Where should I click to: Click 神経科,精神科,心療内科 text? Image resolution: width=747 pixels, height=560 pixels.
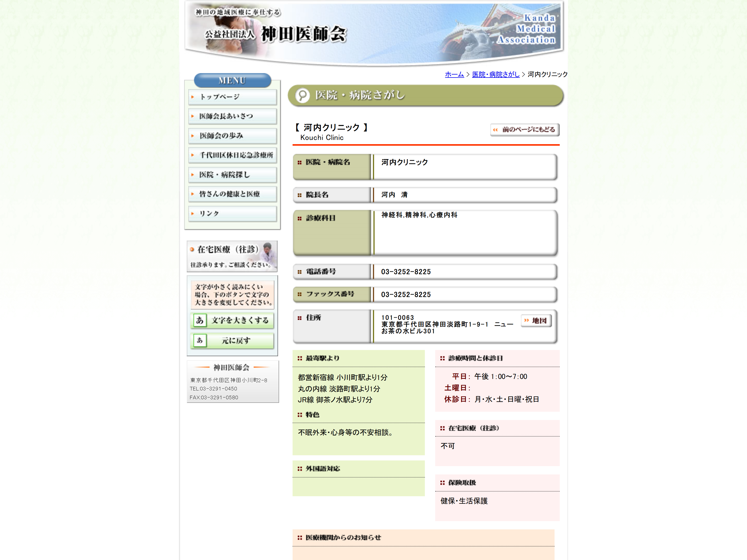point(419,215)
